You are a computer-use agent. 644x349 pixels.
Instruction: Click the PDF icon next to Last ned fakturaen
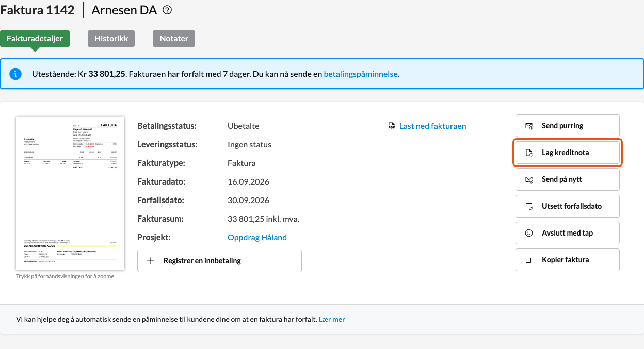pyautogui.click(x=391, y=126)
